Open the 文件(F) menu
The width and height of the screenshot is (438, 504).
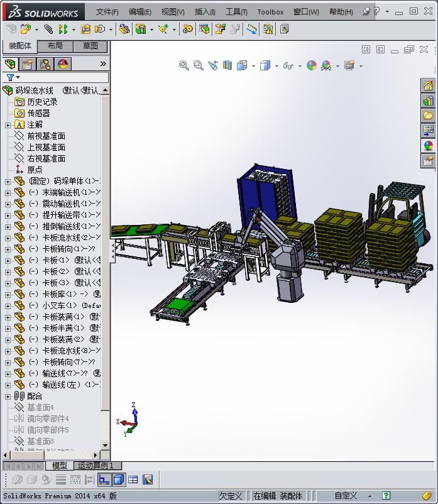click(x=107, y=12)
